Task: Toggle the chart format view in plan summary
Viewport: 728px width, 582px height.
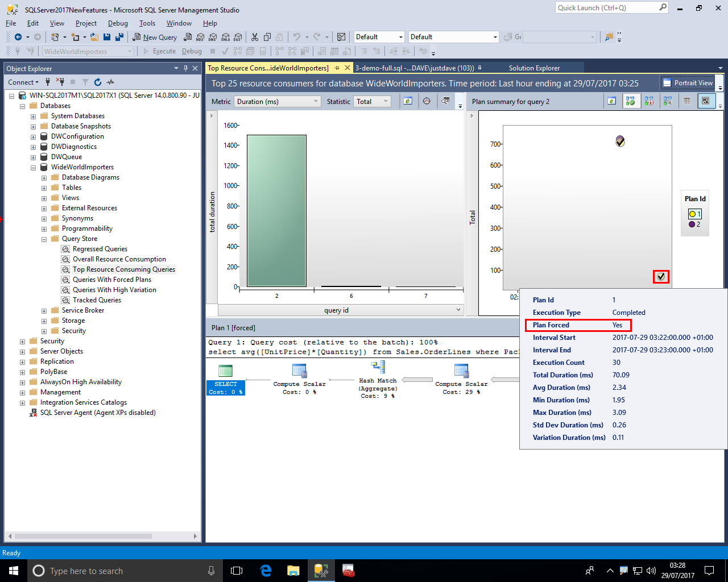Action: pos(706,101)
